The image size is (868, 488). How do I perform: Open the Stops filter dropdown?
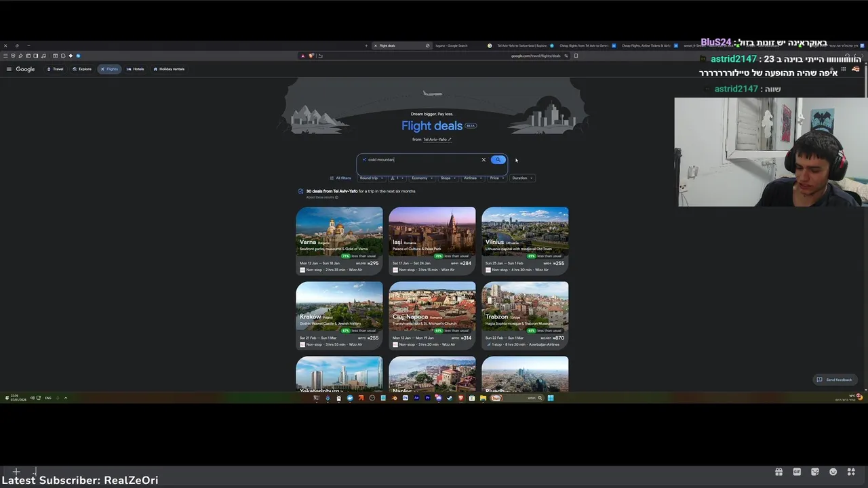[x=448, y=178]
